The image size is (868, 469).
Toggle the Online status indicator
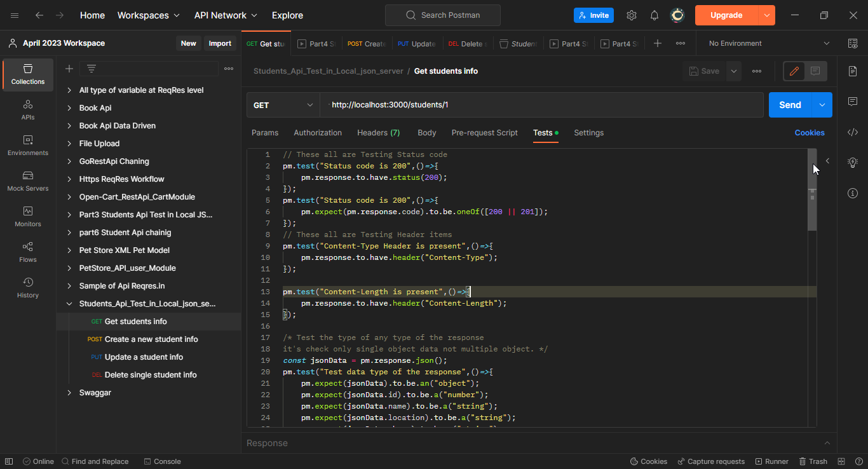click(38, 461)
